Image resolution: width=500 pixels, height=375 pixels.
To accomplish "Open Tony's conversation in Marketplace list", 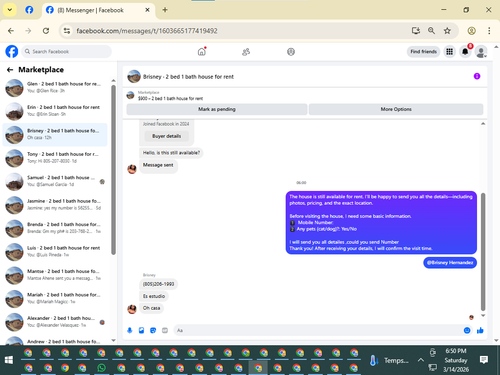I will [x=55, y=158].
